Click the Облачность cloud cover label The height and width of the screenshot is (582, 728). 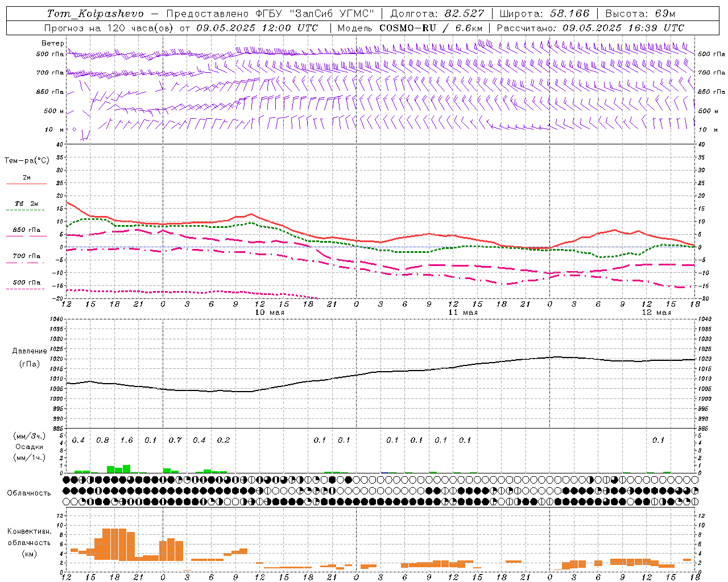coord(28,493)
